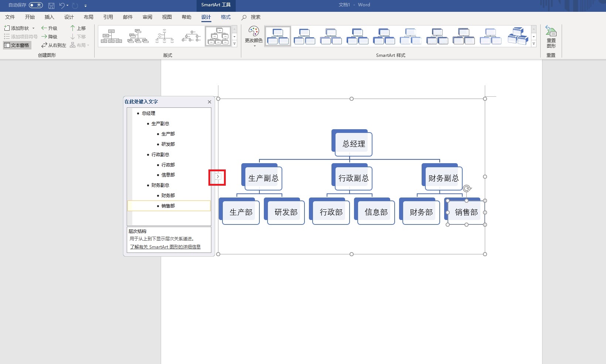
Task: Toggle the AutoSave switch
Action: (36, 5)
